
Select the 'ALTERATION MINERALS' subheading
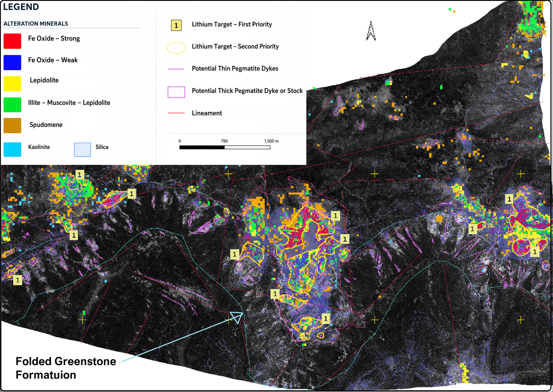[x=36, y=24]
